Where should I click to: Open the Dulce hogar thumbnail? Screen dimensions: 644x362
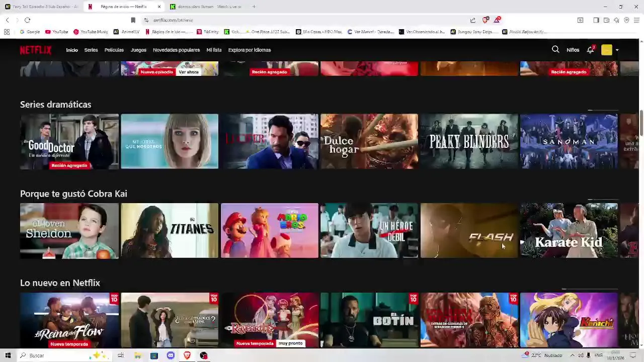coord(369,141)
